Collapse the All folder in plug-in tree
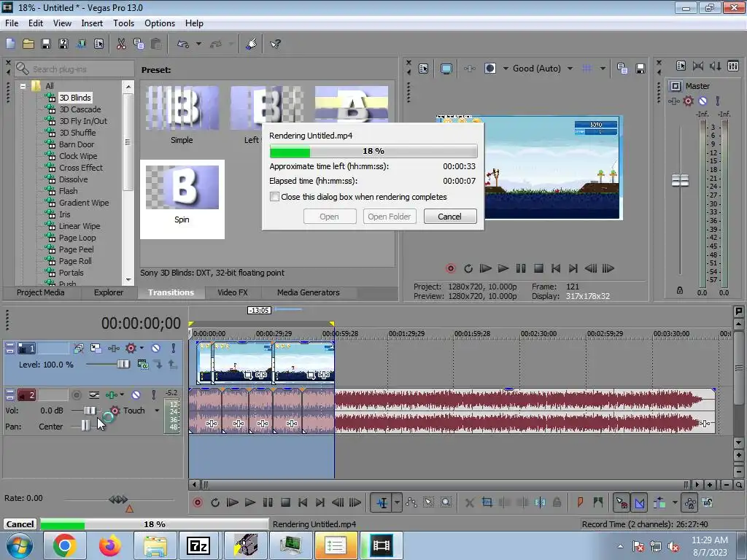 [x=23, y=86]
